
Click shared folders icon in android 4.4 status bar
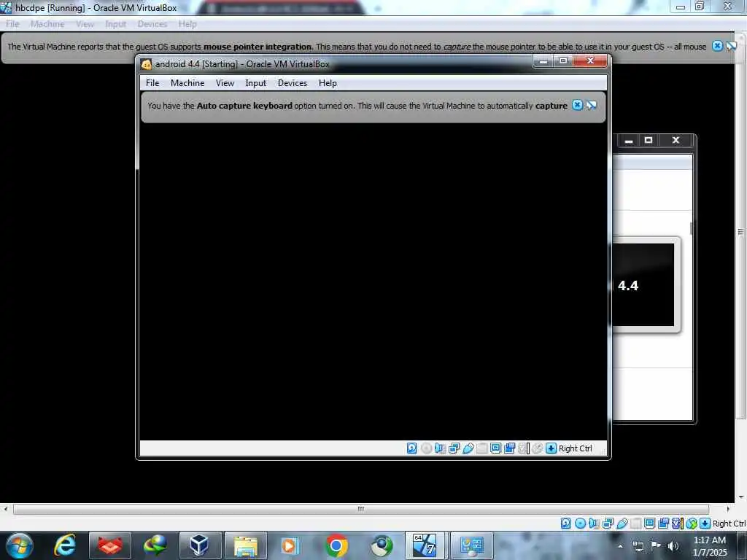(x=482, y=448)
